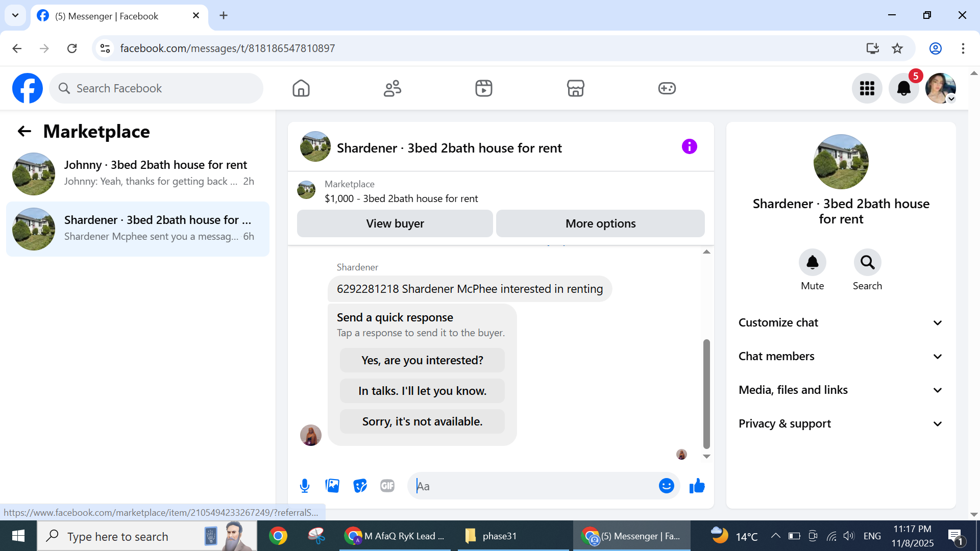Click the purple conversation info icon
Screen dimensions: 980x551
[689, 147]
